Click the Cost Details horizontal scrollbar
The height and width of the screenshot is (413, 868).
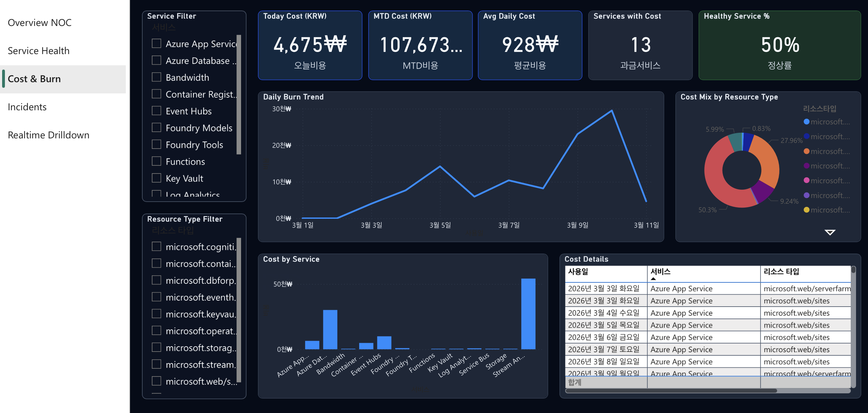(x=671, y=391)
